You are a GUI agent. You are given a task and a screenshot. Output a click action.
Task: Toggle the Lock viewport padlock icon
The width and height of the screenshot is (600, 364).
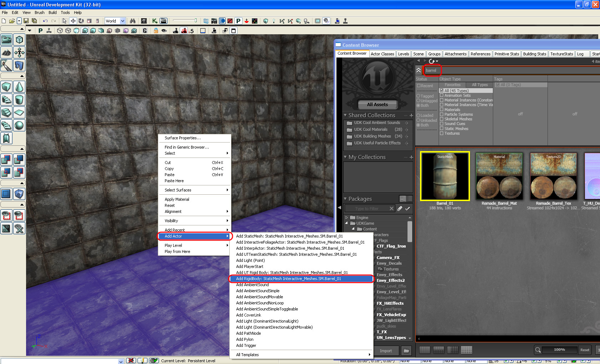tap(156, 31)
